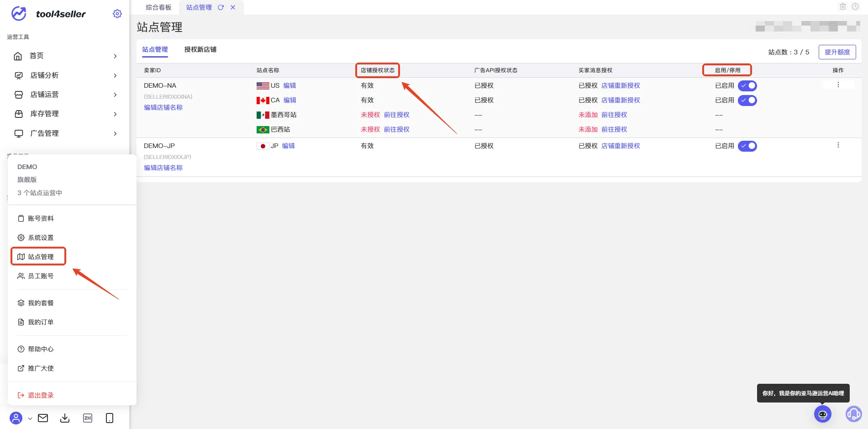Refresh the 站点管理 tab via the reload icon
The width and height of the screenshot is (868, 429).
click(221, 7)
